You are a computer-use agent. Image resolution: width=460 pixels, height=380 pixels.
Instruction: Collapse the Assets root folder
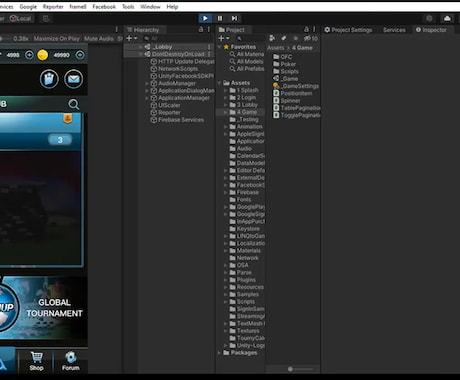tap(219, 83)
